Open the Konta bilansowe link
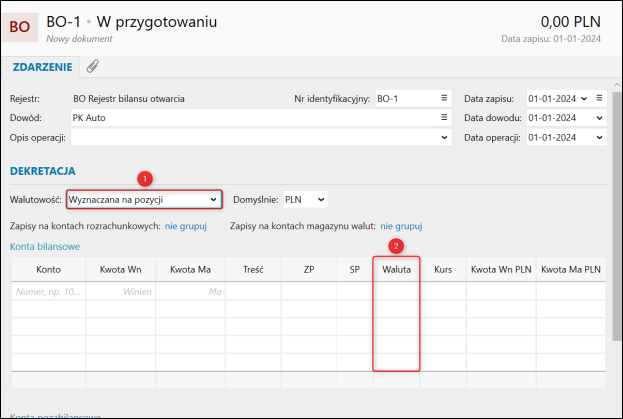623x419 pixels. point(45,247)
